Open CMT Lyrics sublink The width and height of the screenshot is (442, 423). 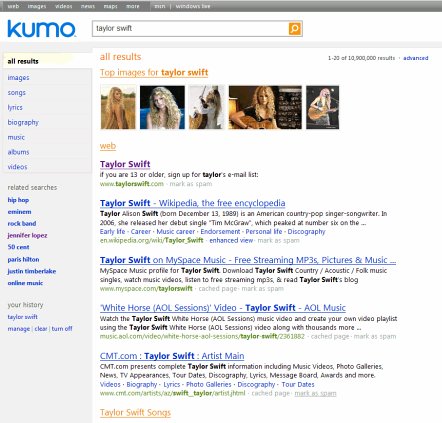tap(172, 384)
